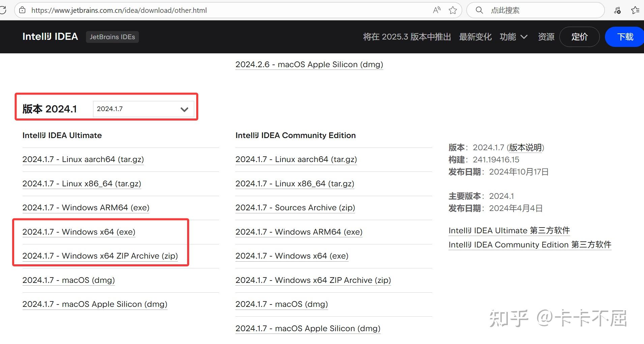The width and height of the screenshot is (644, 344).
Task: Click the build number 241.19416.15
Action: 496,160
